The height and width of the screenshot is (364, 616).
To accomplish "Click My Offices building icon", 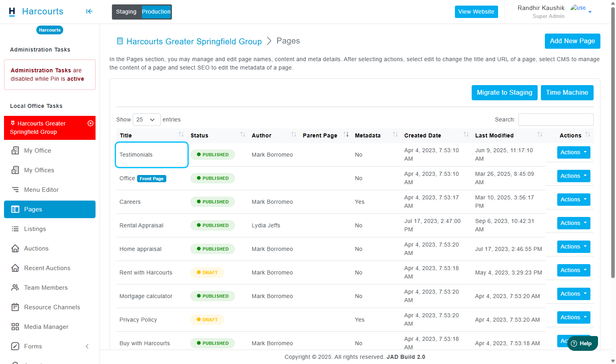I will coord(15,170).
